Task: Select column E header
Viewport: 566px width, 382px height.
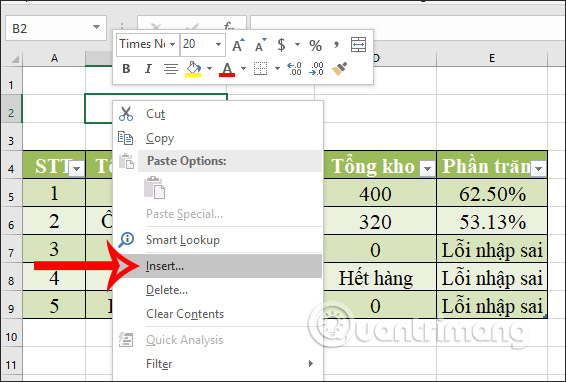Action: 492,58
